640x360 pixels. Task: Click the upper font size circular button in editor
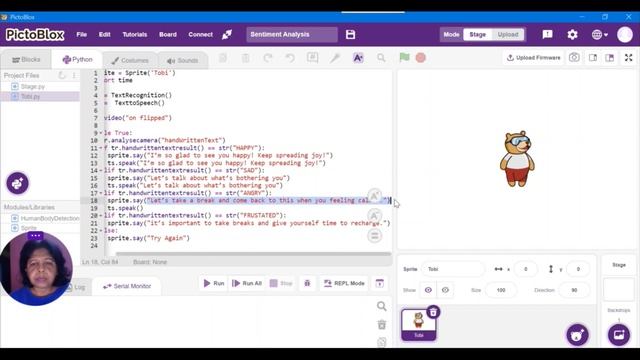pyautogui.click(x=375, y=196)
